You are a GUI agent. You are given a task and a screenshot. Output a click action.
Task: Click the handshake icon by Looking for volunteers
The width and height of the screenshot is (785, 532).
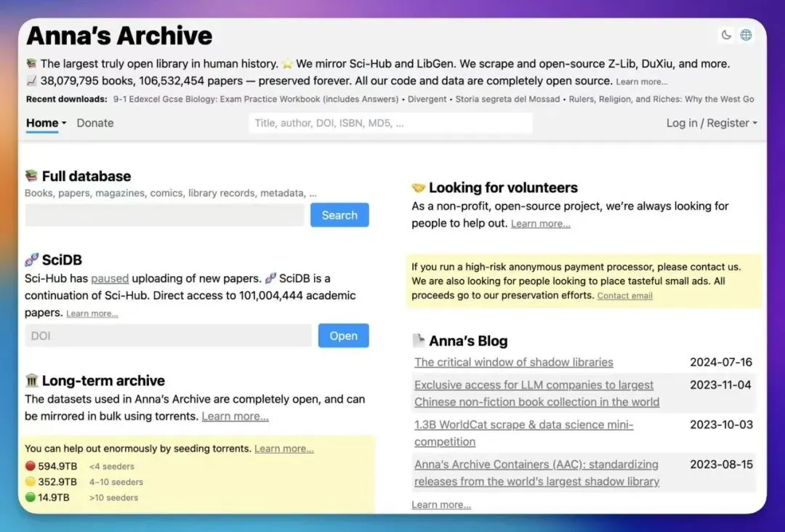coord(418,188)
